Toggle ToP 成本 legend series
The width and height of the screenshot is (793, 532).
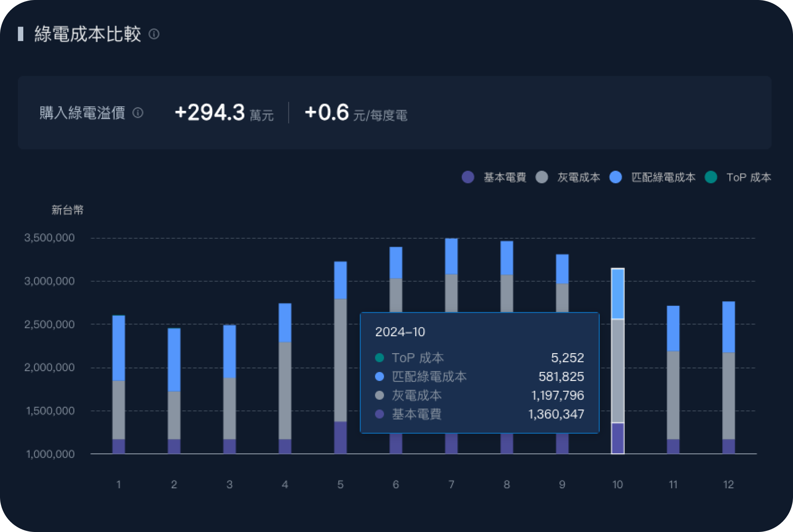pyautogui.click(x=748, y=177)
